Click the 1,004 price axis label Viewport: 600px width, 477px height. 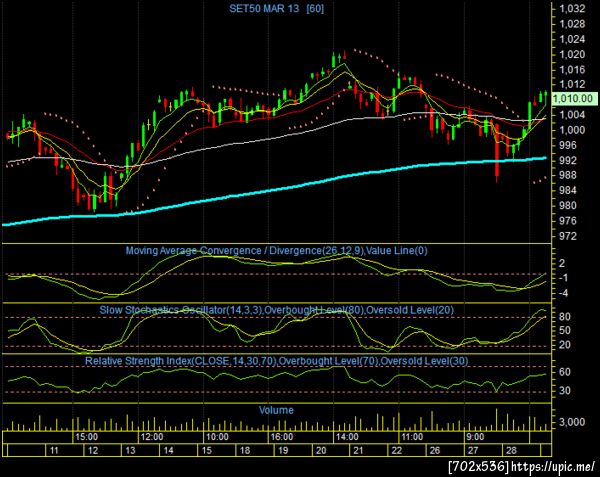pyautogui.click(x=572, y=114)
